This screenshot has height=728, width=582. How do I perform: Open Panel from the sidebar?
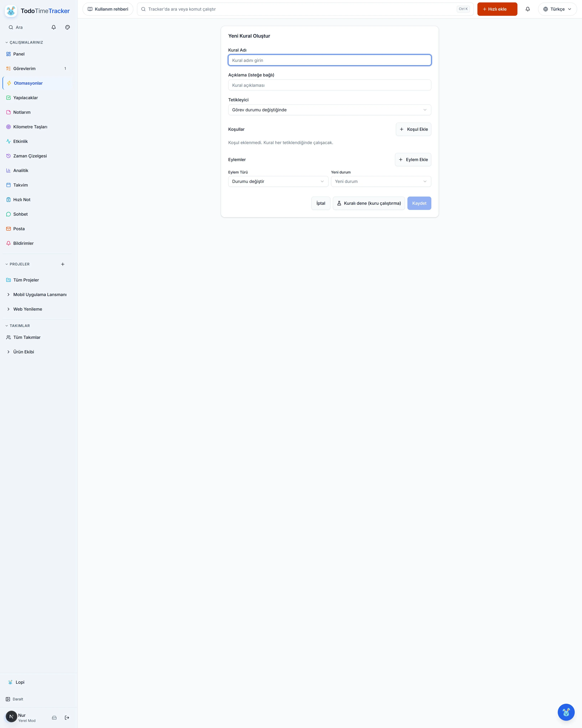[37, 54]
